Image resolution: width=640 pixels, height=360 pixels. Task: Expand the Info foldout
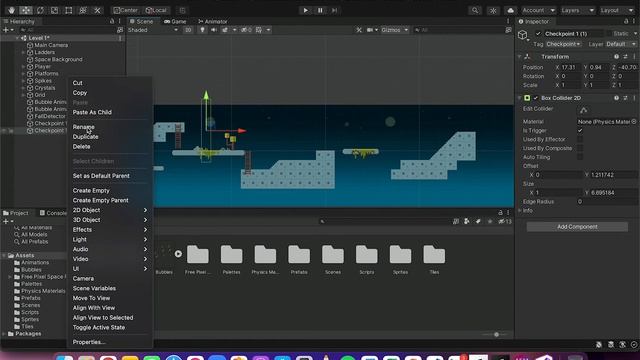click(x=520, y=211)
